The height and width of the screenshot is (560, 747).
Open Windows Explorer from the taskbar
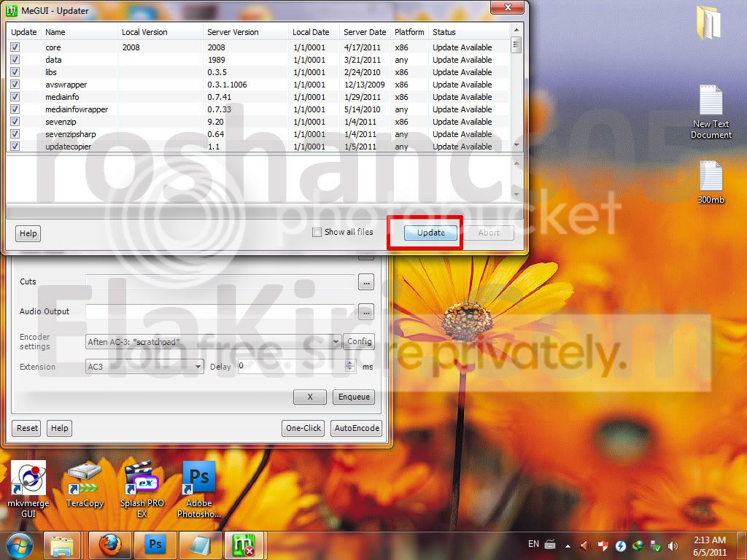click(63, 545)
